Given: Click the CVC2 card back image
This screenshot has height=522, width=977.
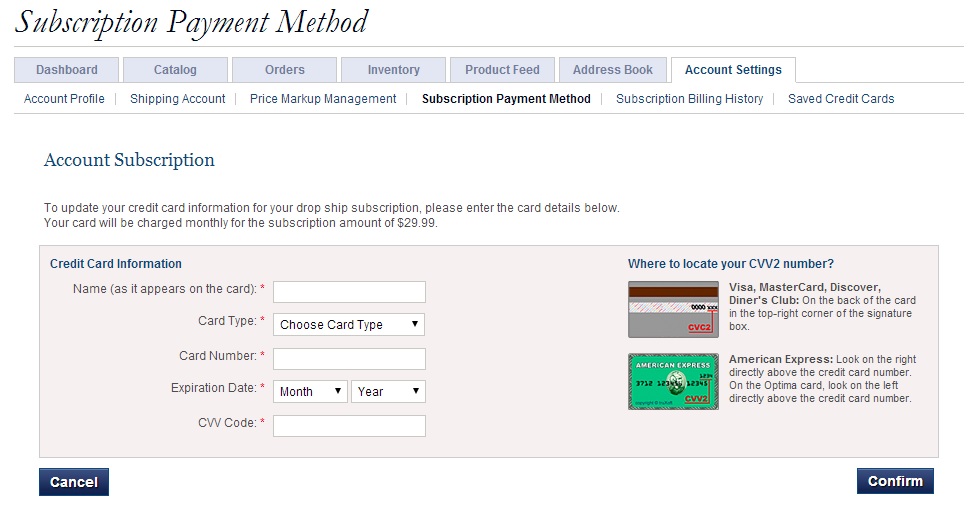Looking at the screenshot, I should click(674, 310).
